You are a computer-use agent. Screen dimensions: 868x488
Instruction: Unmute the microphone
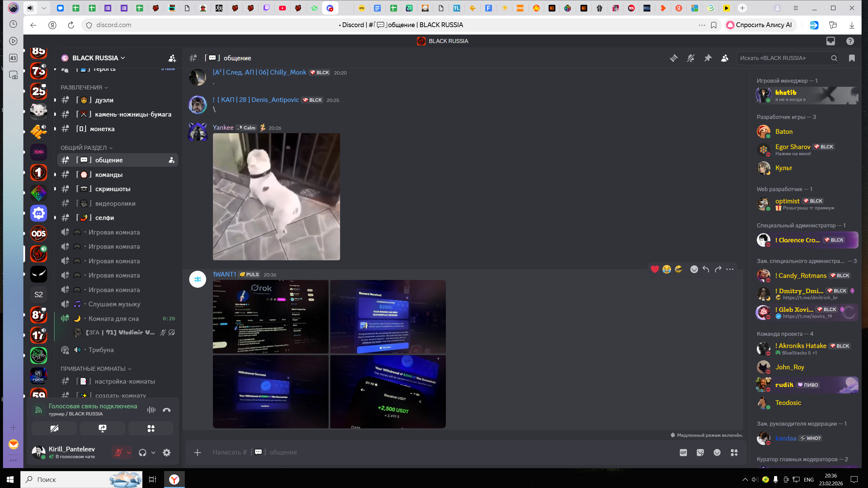coord(118,452)
